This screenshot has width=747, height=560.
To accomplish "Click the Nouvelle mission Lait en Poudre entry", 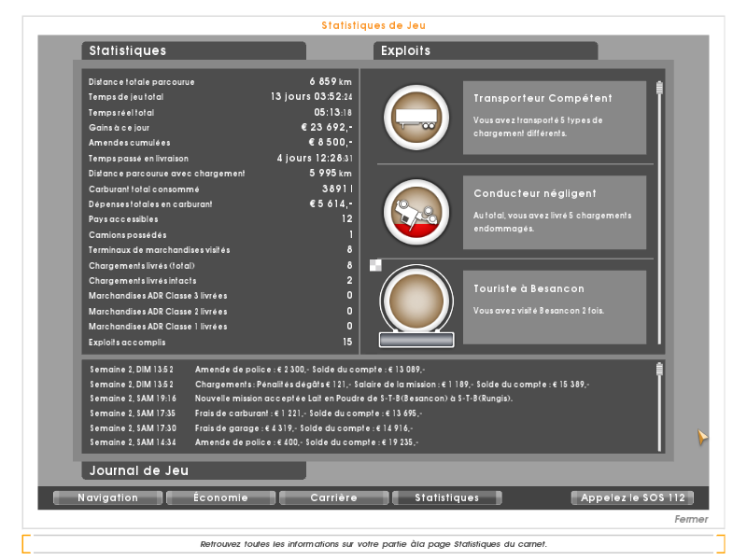I will pyautogui.click(x=301, y=399).
